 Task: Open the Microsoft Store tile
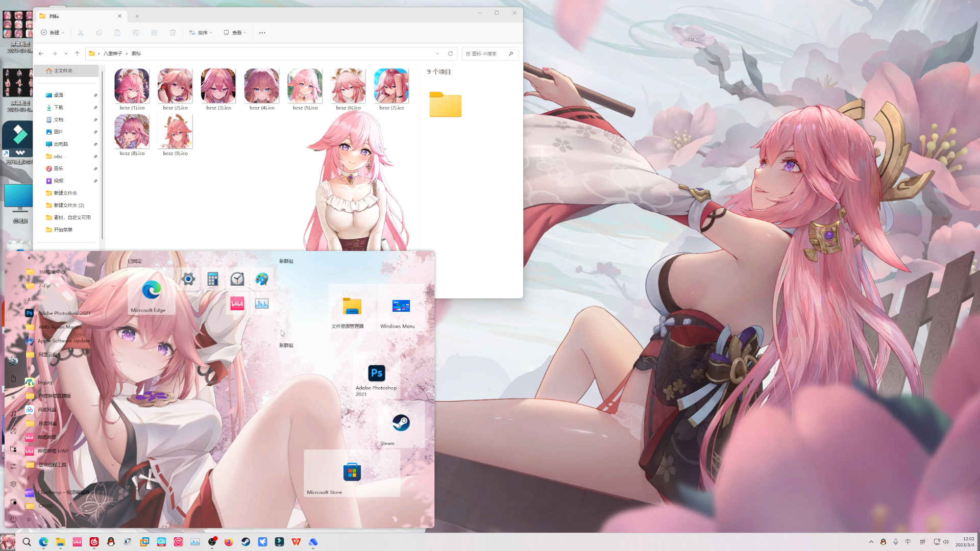coord(352,472)
